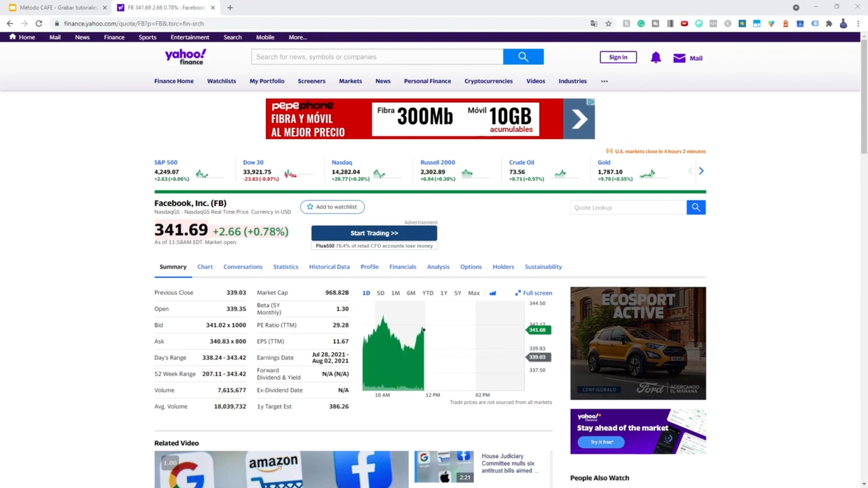Close the Método CAFE tab

[105, 8]
